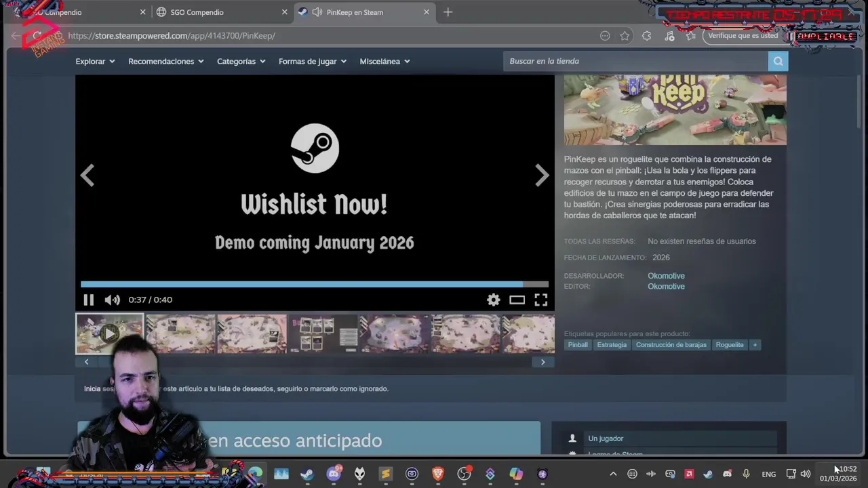
Task: Toggle theater mode on the video player
Action: tap(517, 300)
